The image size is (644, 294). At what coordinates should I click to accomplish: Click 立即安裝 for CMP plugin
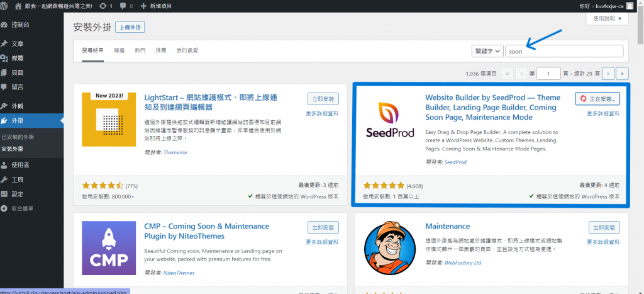coord(323,227)
